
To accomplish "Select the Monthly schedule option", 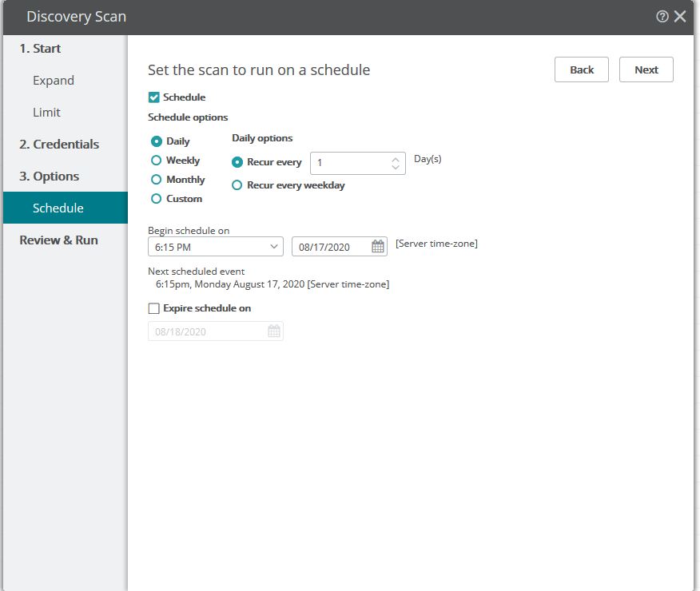I will click(157, 180).
